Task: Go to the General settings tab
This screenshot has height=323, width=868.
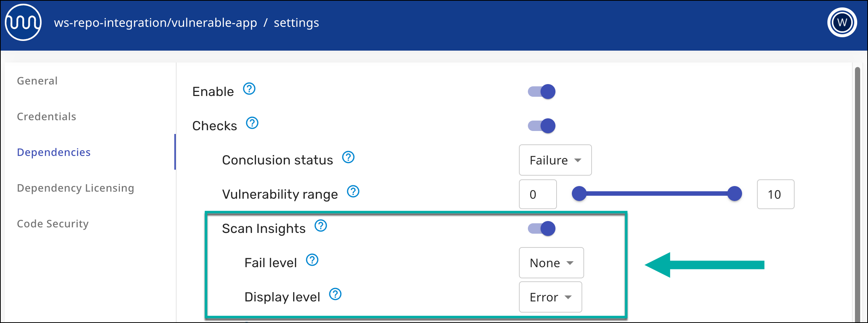Action: point(37,81)
